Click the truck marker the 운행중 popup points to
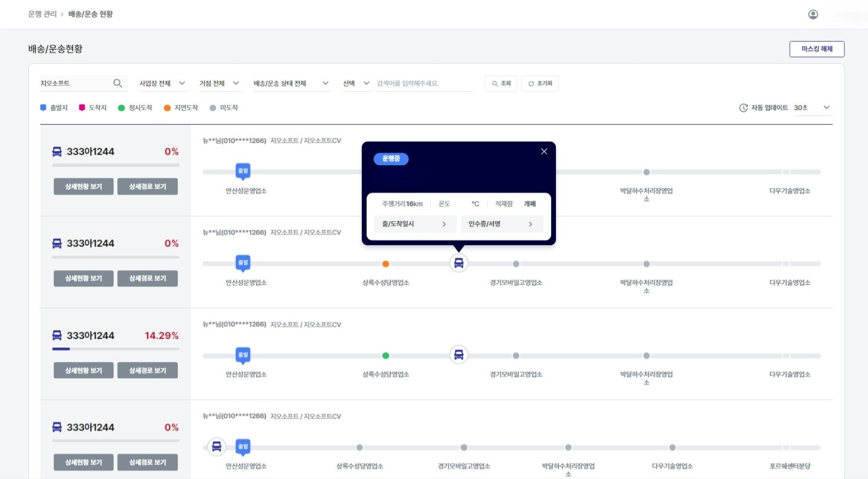 tap(459, 264)
